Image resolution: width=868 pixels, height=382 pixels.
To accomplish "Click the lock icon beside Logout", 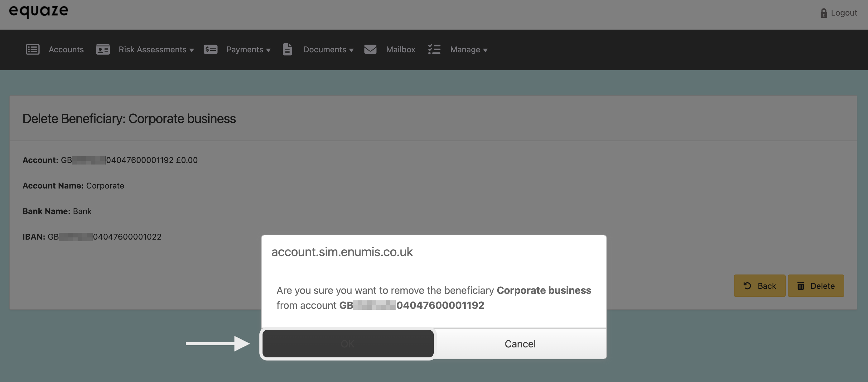I will [x=823, y=13].
